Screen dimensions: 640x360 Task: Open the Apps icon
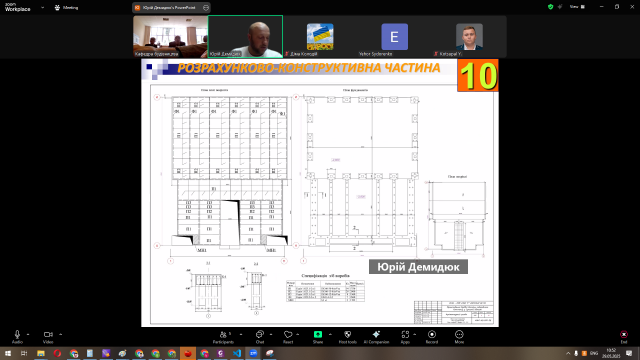[x=405, y=335]
